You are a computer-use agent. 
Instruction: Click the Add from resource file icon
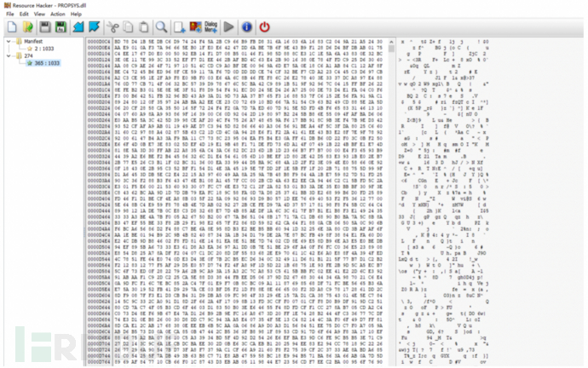click(x=78, y=27)
